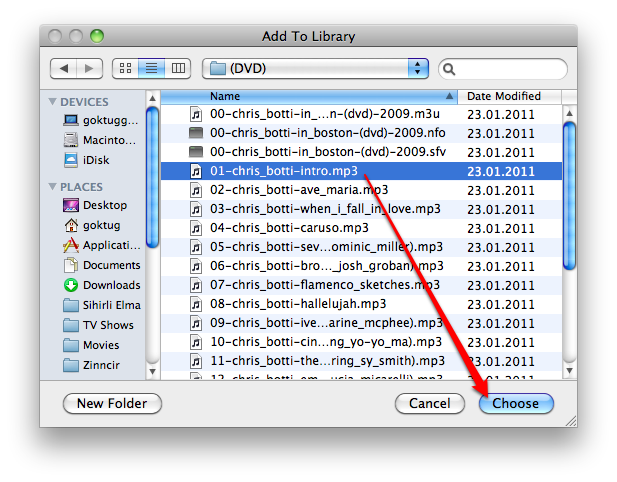The image size is (617, 482).
Task: Collapse the PLACES section
Action: click(x=53, y=187)
